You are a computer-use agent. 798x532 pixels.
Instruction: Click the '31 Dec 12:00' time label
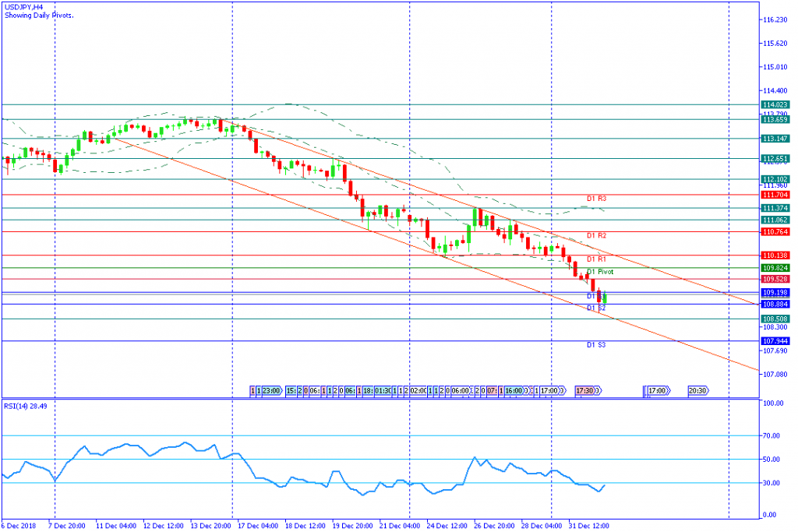pos(589,526)
